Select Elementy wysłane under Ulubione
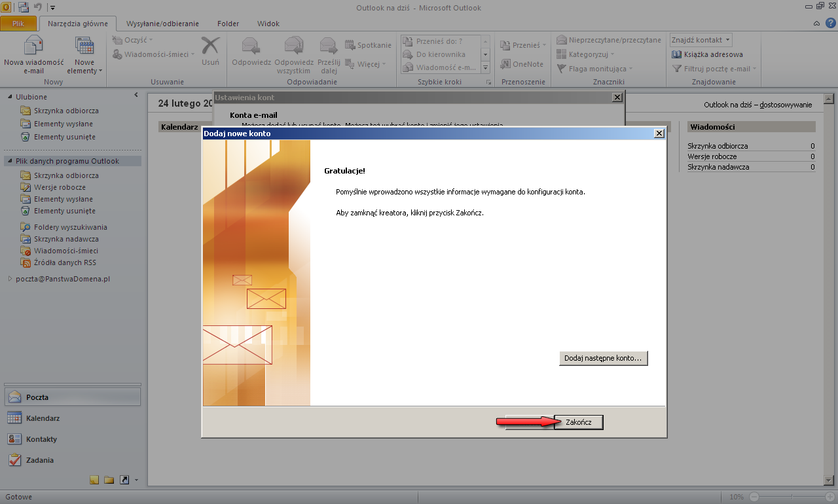The image size is (838, 504). (x=64, y=124)
